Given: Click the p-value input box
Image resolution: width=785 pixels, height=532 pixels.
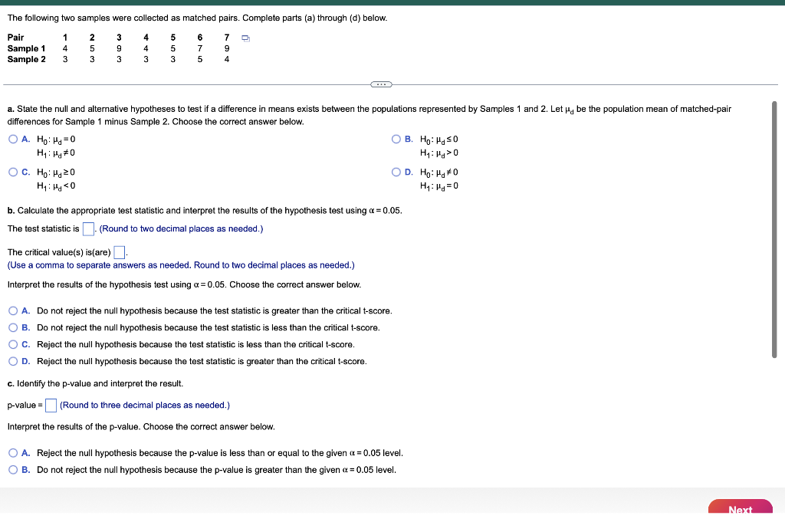Looking at the screenshot, I should (51, 406).
